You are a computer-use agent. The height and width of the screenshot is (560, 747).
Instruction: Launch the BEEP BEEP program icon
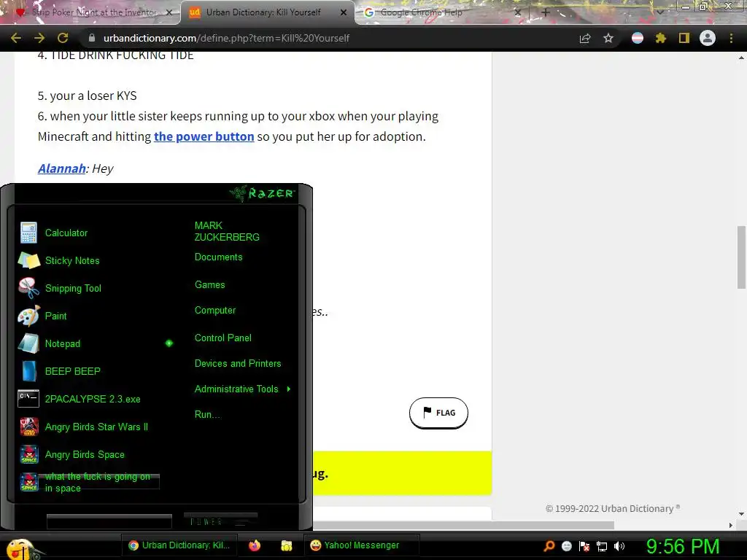pyautogui.click(x=28, y=371)
